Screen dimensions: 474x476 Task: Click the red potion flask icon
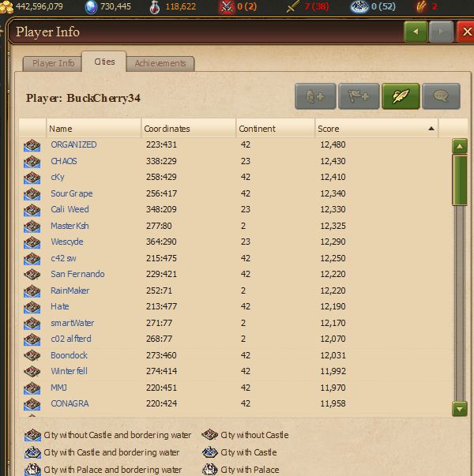click(155, 7)
